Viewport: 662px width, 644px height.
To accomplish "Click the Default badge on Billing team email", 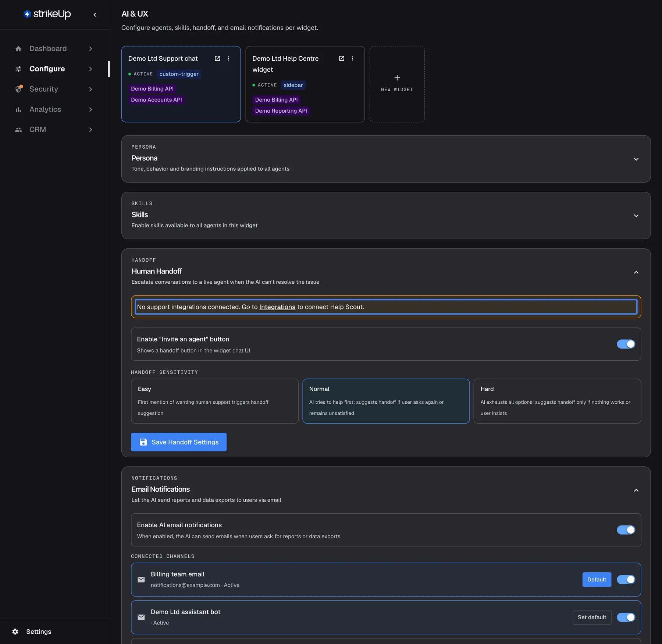I will 597,580.
